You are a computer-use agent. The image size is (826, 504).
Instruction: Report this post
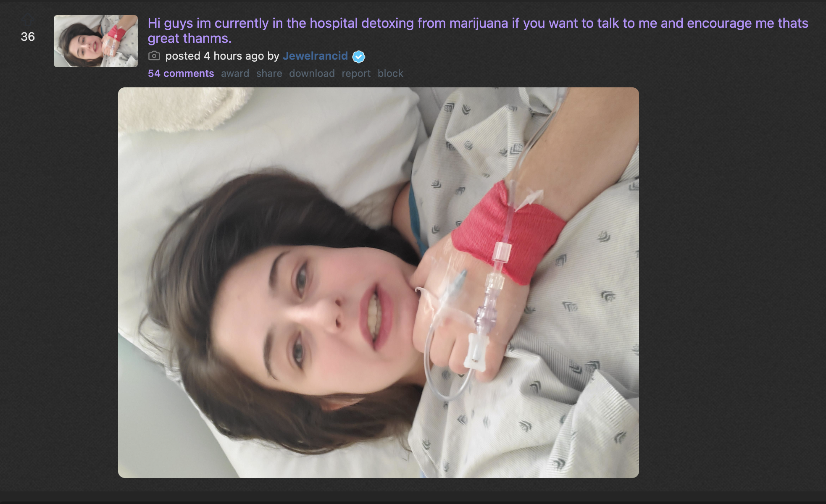coord(356,73)
